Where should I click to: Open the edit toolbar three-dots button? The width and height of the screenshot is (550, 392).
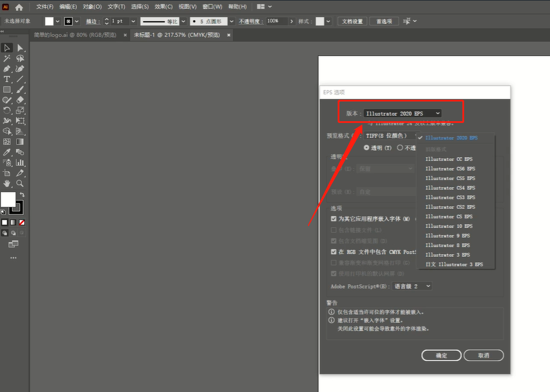pyautogui.click(x=13, y=257)
